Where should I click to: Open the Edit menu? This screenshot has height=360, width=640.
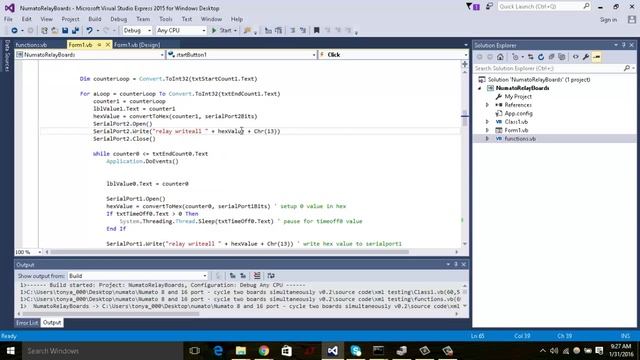coord(27,19)
